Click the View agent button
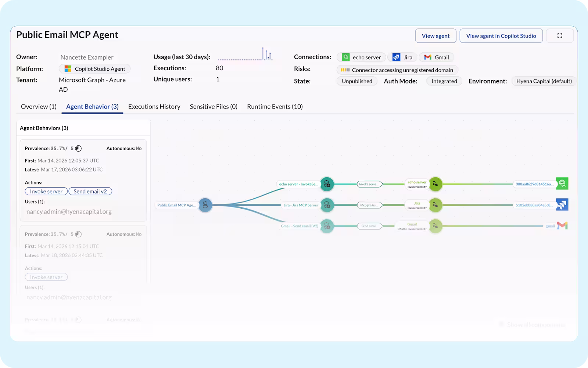 tap(435, 36)
